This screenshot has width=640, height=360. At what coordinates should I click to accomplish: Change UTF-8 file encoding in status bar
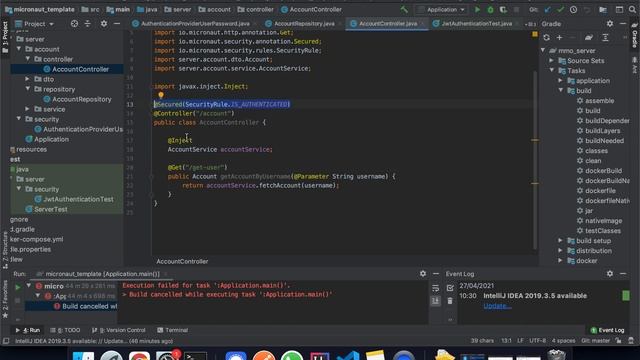(x=538, y=340)
